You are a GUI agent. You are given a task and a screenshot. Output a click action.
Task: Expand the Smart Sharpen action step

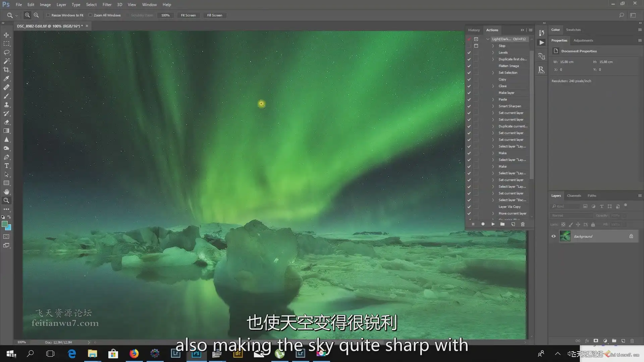(493, 106)
